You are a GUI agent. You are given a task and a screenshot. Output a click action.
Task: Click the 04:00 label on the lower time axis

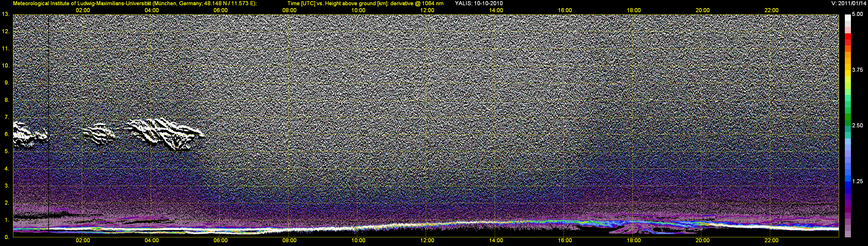[152, 241]
